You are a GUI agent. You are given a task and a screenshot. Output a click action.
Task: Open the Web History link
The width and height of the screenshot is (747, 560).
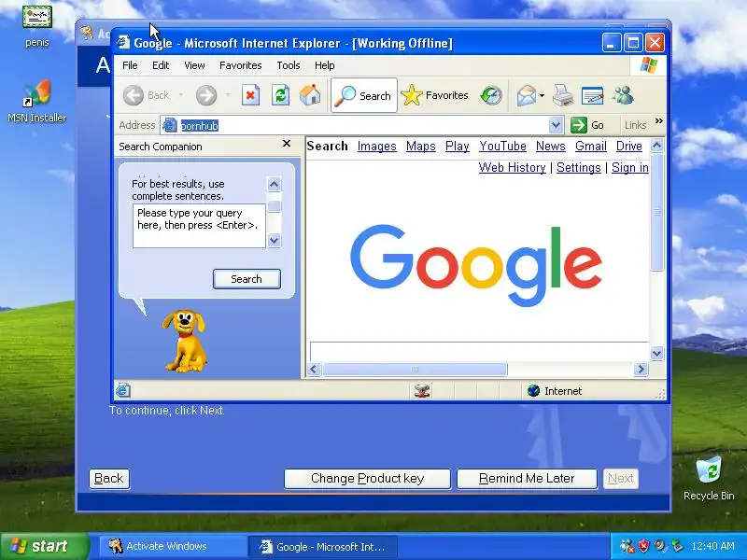(x=512, y=168)
